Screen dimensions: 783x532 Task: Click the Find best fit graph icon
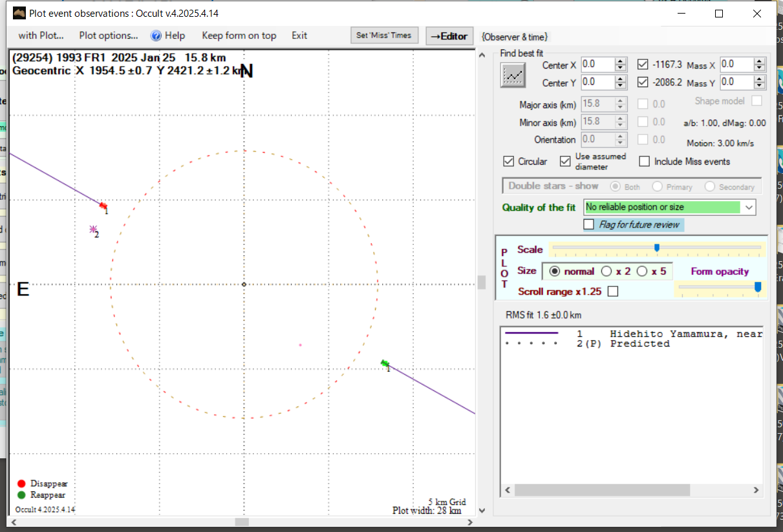513,76
